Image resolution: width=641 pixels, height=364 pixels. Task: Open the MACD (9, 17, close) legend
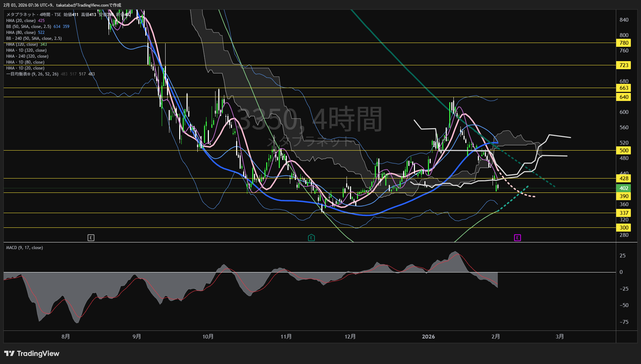point(24,248)
